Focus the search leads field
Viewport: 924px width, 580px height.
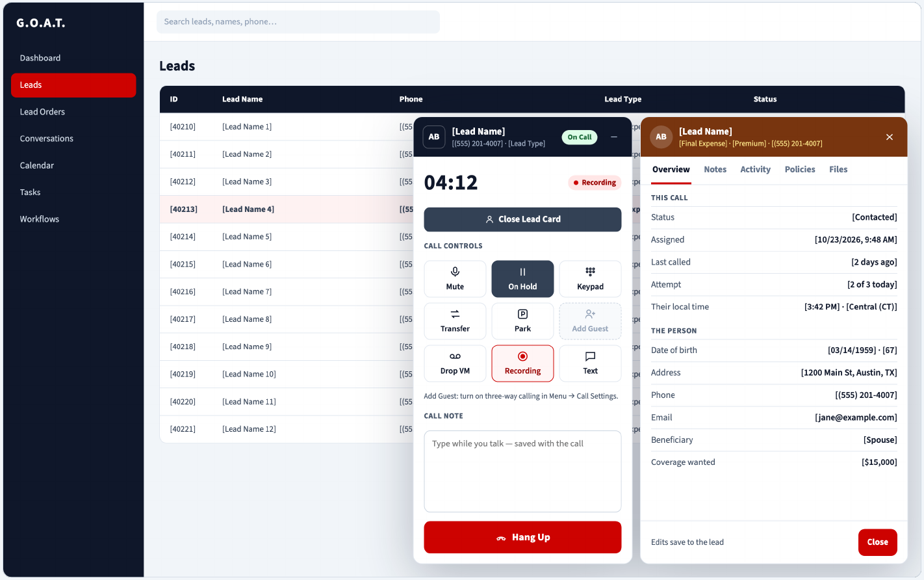click(298, 21)
